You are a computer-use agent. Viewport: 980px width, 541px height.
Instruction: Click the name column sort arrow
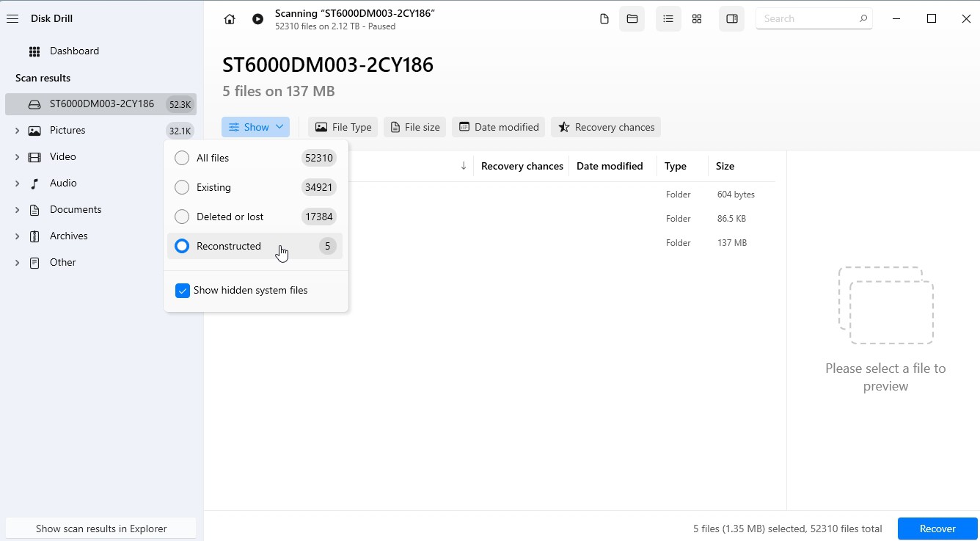pyautogui.click(x=464, y=166)
